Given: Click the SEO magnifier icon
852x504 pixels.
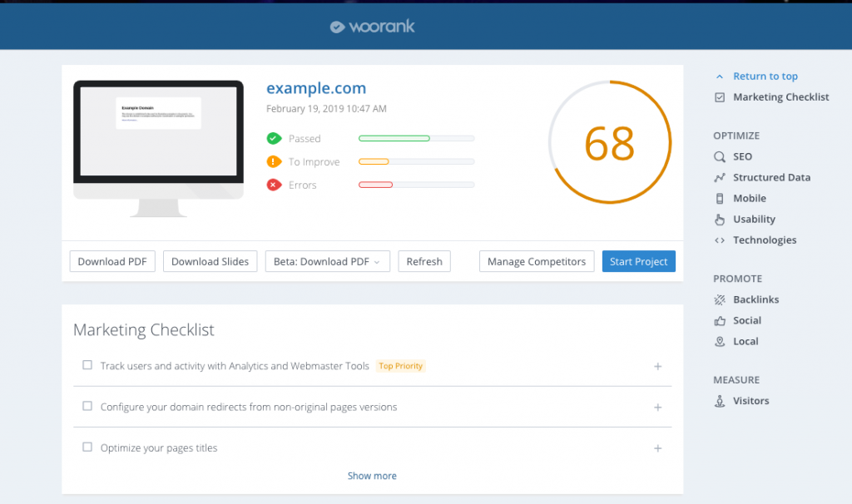Looking at the screenshot, I should click(720, 157).
